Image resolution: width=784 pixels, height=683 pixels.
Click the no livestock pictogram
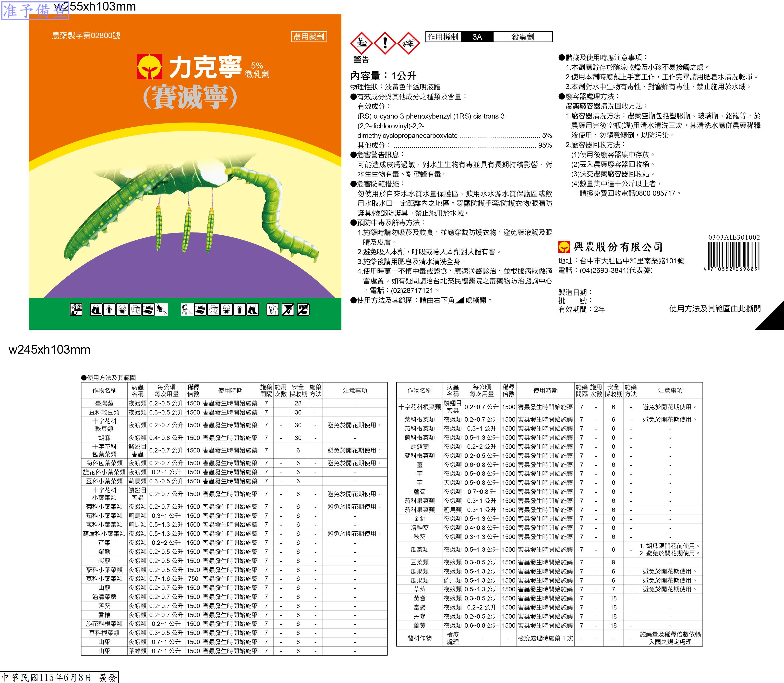point(288,309)
